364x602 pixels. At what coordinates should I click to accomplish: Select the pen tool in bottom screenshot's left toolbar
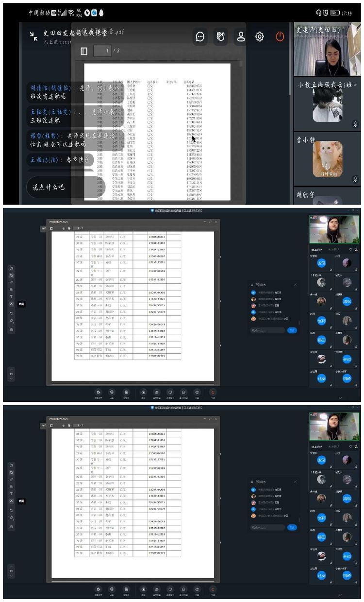click(11, 479)
